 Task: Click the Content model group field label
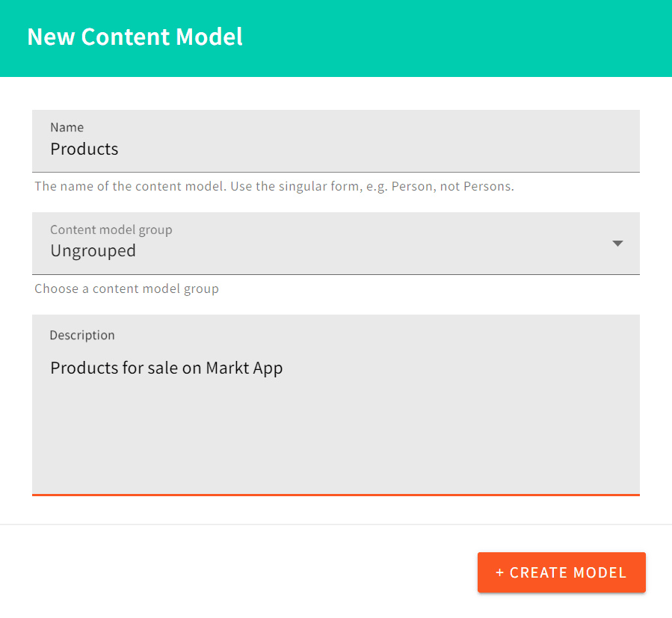111,229
